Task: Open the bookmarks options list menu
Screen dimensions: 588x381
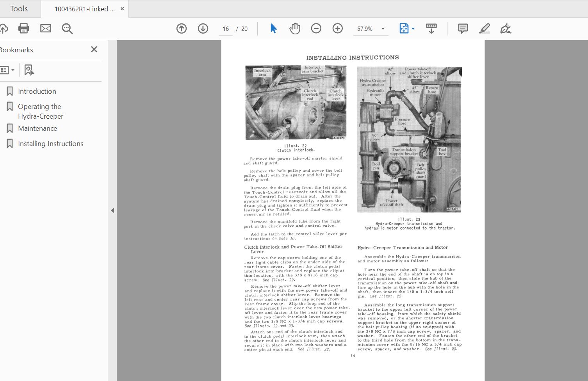Action: coord(7,70)
